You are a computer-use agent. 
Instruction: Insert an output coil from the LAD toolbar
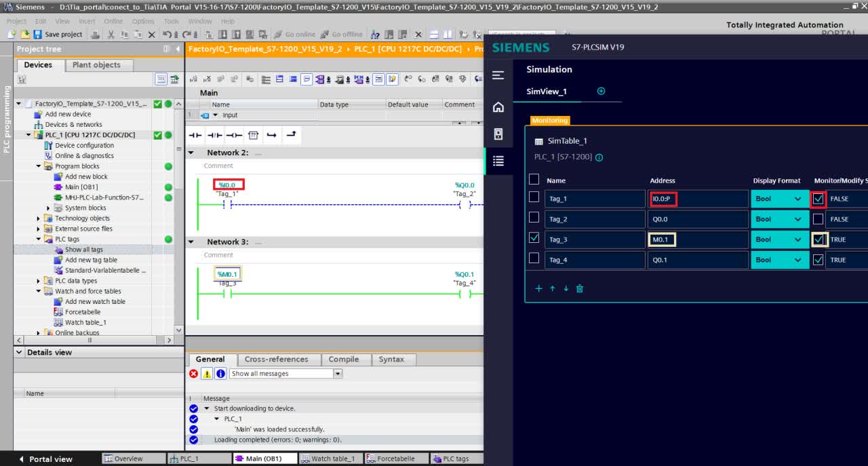click(x=234, y=135)
